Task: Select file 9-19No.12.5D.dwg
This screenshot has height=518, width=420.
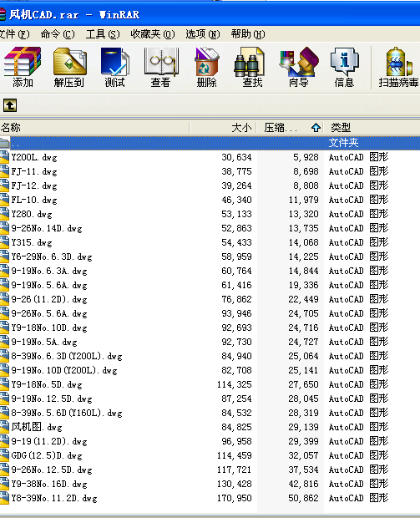Action: (x=52, y=399)
